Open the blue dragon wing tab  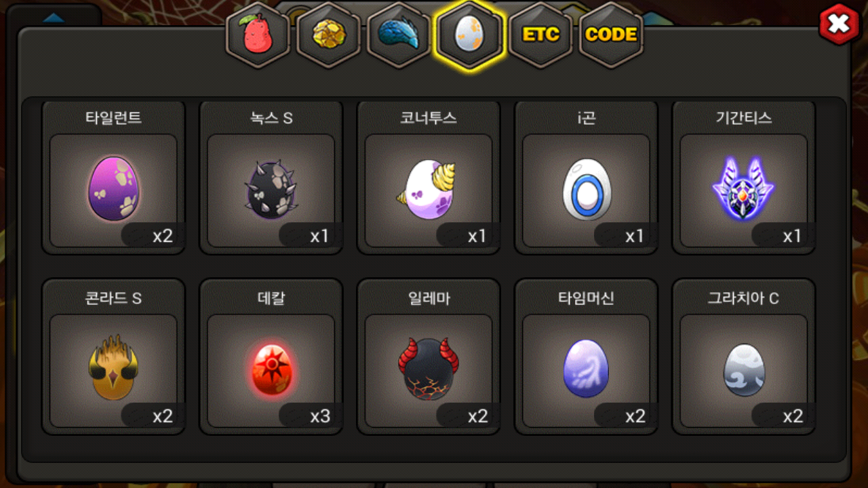[x=399, y=35]
